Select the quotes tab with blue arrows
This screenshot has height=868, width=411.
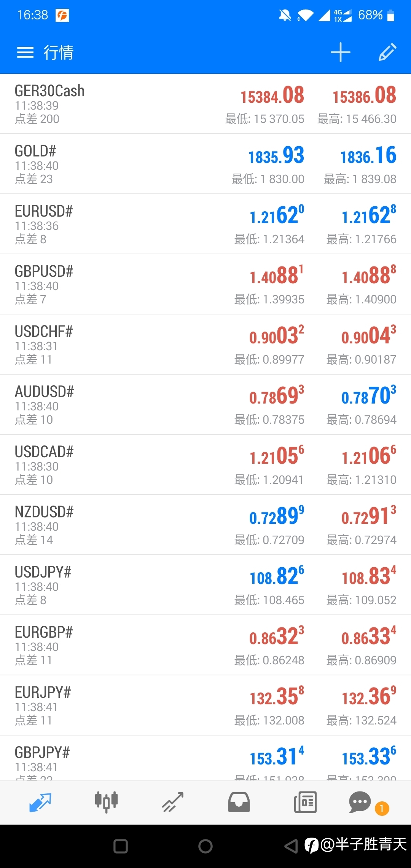click(40, 802)
